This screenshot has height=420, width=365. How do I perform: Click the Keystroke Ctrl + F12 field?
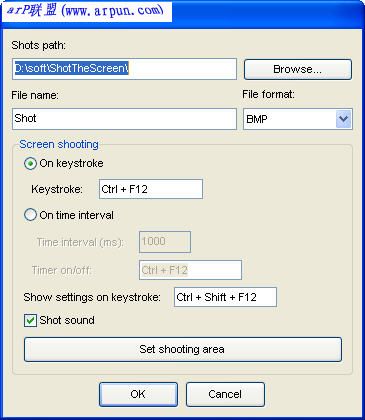point(151,189)
